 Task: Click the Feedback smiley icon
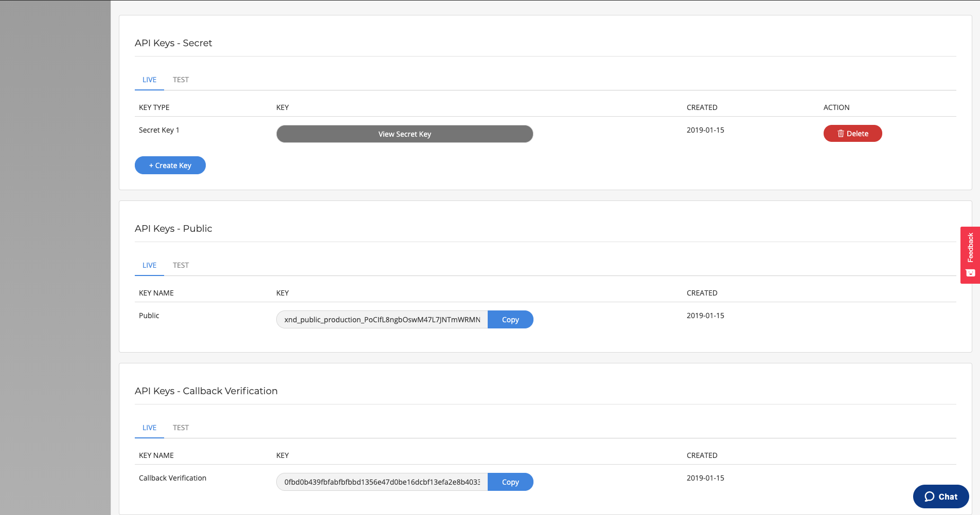point(970,273)
